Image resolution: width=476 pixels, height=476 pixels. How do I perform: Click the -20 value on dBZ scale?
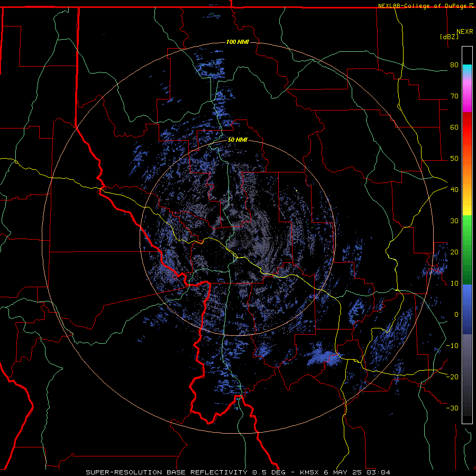pyautogui.click(x=452, y=377)
